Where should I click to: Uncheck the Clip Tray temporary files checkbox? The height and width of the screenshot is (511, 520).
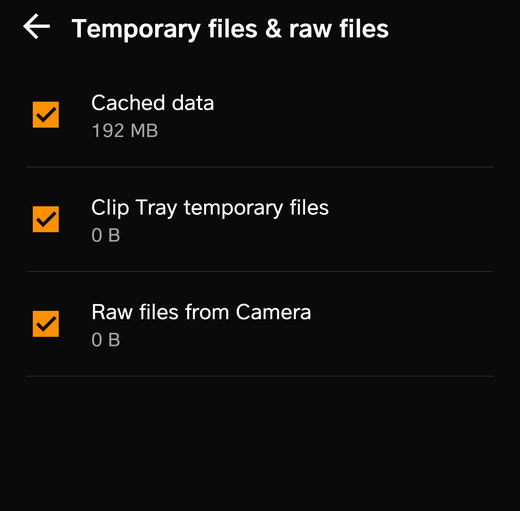[x=46, y=219]
